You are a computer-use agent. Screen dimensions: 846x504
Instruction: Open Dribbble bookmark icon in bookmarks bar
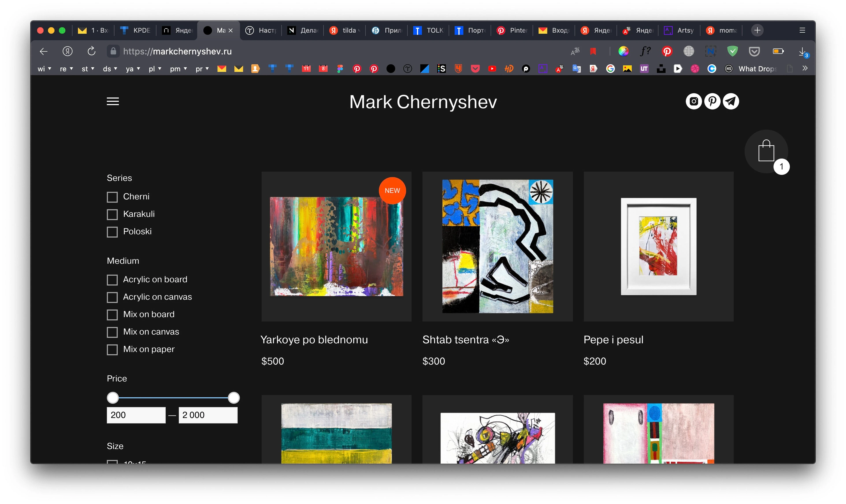tap(695, 69)
